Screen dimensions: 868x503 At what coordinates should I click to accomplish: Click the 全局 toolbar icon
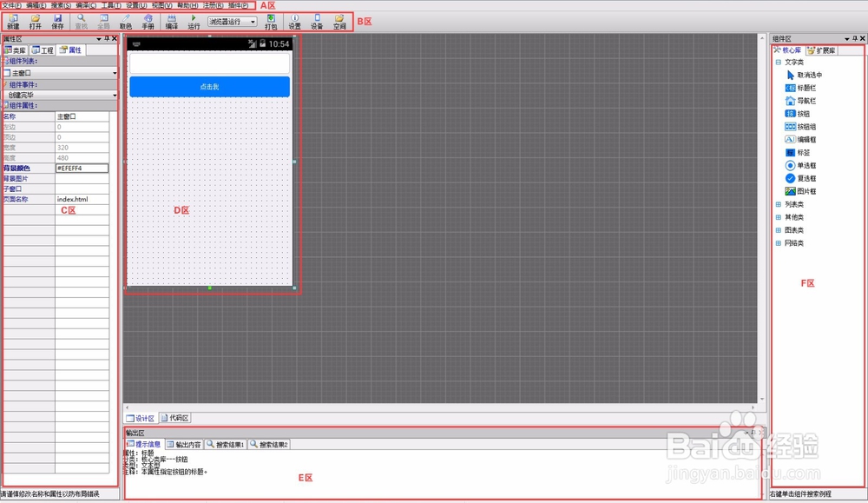[103, 23]
